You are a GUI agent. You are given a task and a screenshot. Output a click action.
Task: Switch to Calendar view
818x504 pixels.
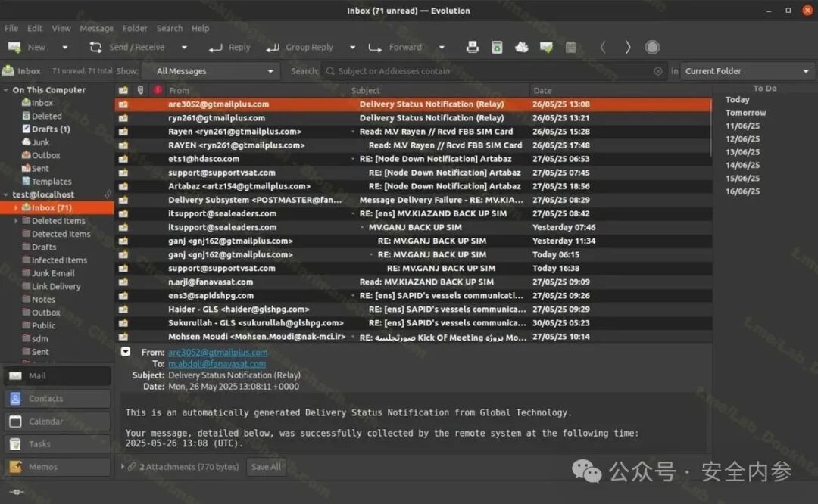click(58, 421)
